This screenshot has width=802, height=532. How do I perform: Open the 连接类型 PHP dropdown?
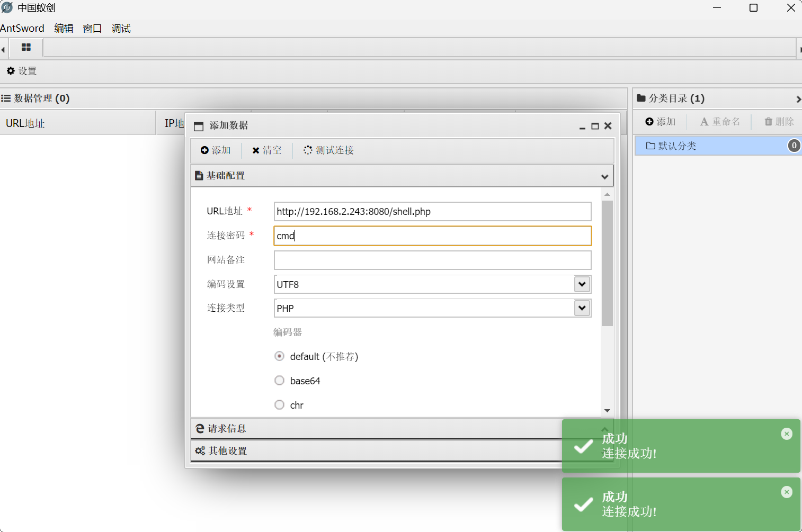coord(582,308)
